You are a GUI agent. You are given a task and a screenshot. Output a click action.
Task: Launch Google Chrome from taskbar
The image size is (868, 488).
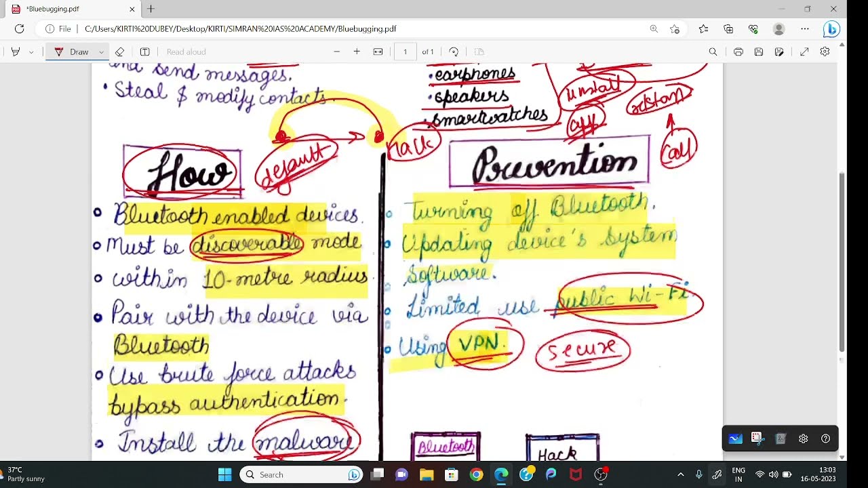pyautogui.click(x=476, y=474)
